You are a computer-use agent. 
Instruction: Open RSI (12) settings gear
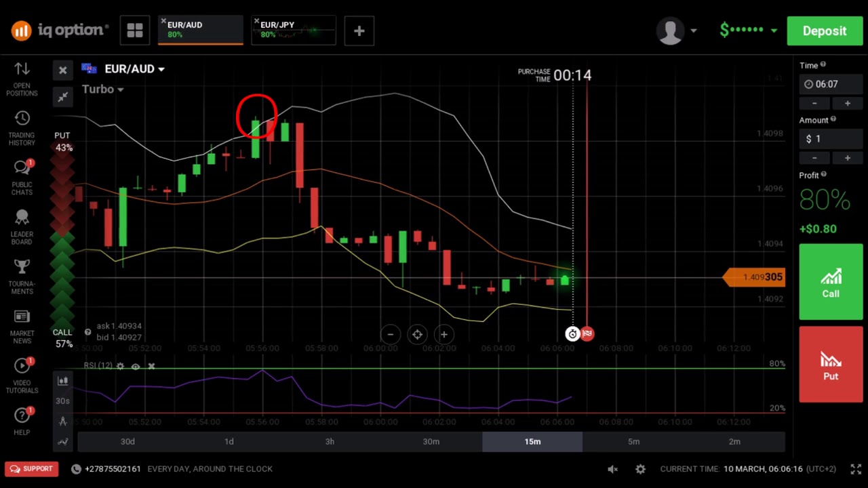[120, 366]
